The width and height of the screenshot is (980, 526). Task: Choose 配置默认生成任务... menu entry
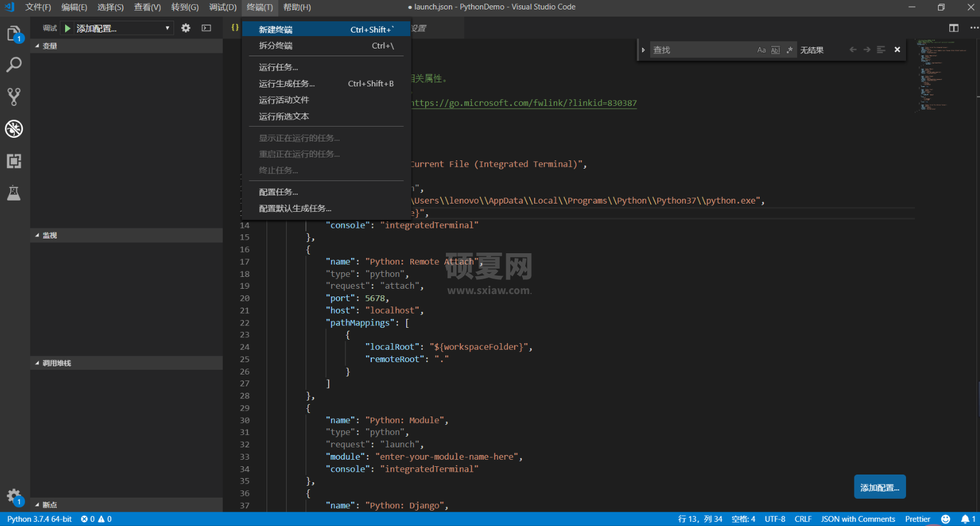click(x=326, y=209)
